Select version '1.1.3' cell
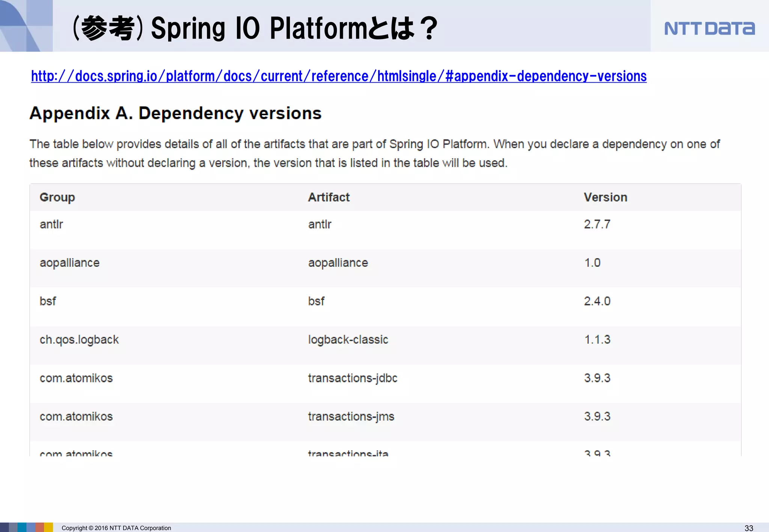Viewport: 769px width, 532px height. click(x=597, y=340)
